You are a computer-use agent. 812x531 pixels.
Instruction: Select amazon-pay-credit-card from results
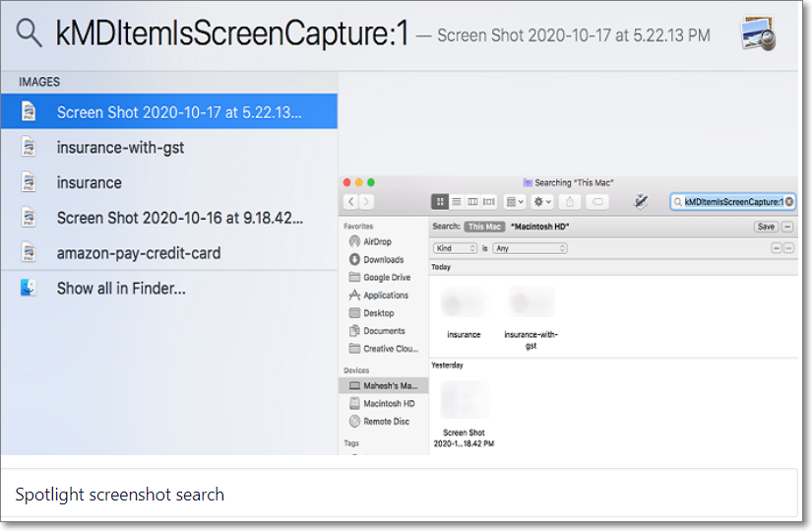pos(138,253)
